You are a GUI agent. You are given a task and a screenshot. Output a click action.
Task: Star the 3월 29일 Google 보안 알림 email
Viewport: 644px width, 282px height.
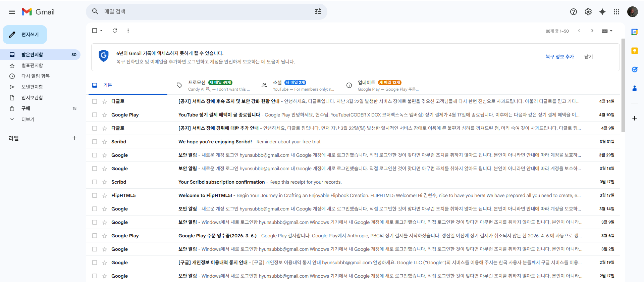click(x=105, y=155)
